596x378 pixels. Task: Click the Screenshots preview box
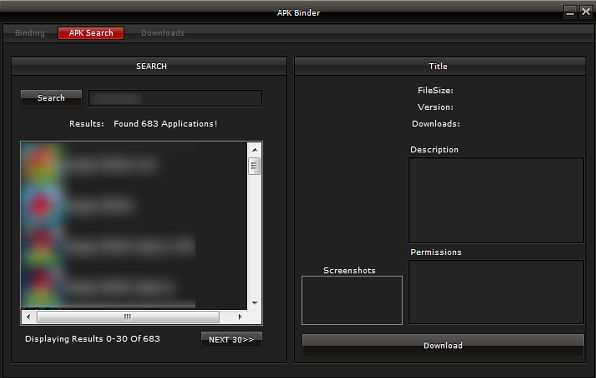point(352,300)
